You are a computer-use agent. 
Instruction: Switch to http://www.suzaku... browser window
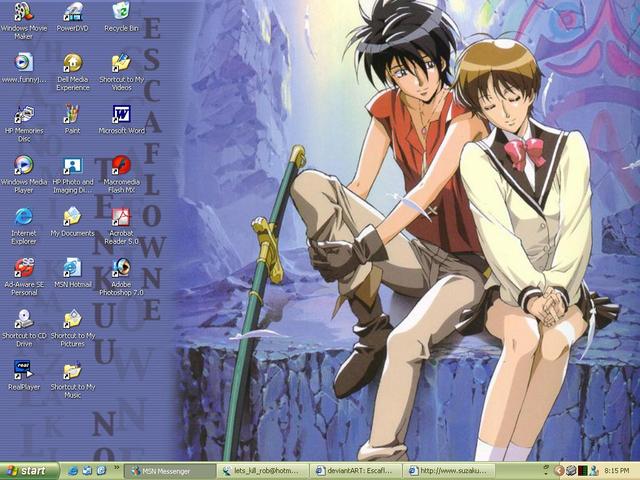point(449,471)
